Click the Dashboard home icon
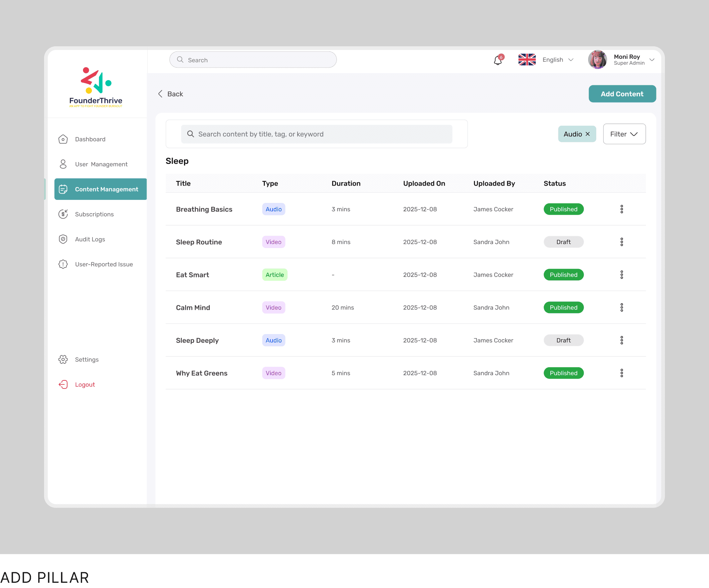Screen dimensions: 709x588 pos(63,139)
